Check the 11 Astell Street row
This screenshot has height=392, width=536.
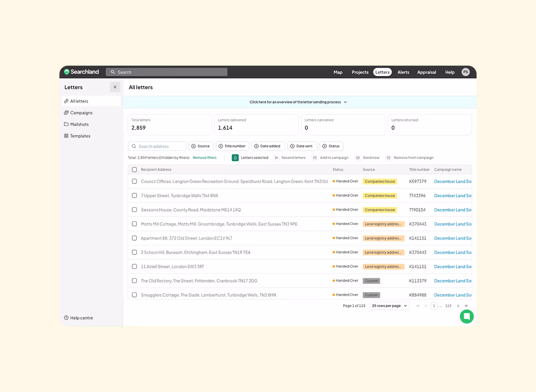point(134,267)
